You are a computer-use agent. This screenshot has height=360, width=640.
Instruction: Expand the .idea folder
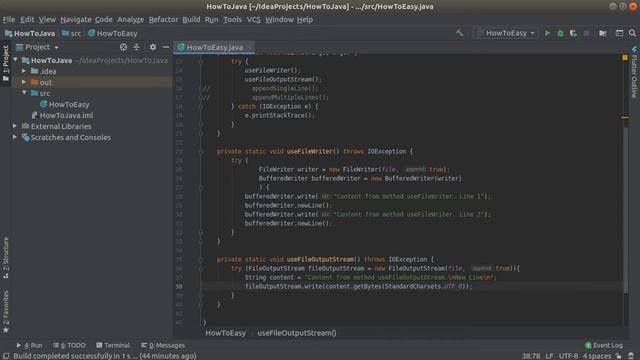tap(24, 71)
